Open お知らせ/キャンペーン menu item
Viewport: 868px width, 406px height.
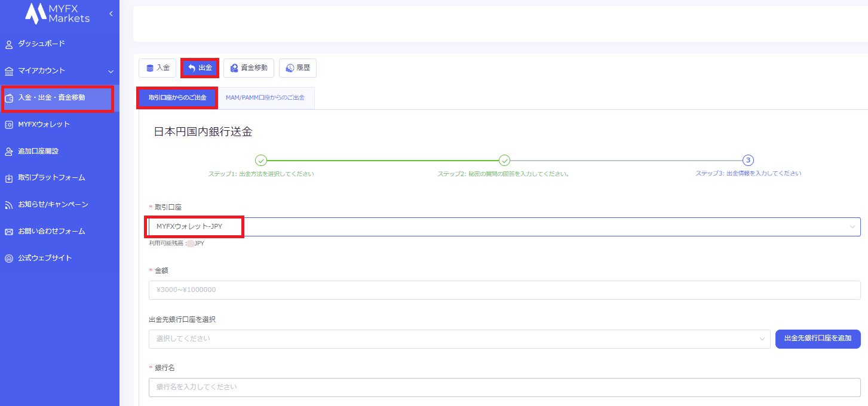(x=60, y=204)
